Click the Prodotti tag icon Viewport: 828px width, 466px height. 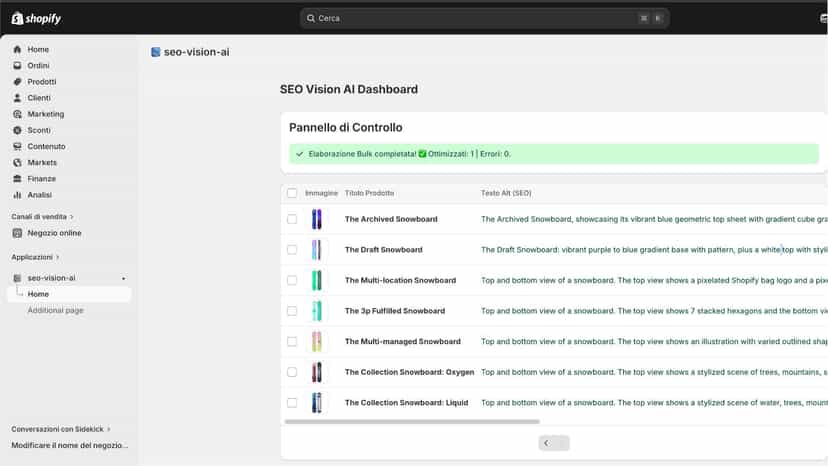[x=17, y=82]
